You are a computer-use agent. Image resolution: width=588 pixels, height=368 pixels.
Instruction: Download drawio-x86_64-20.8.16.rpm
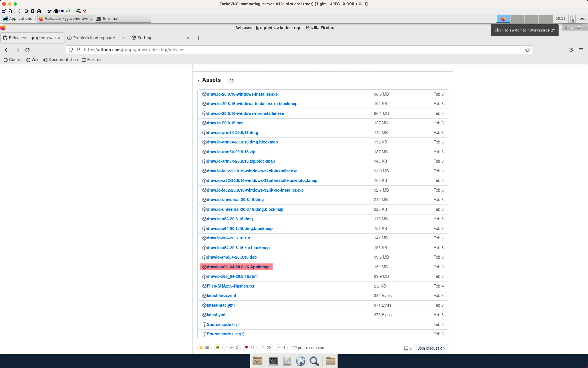232,277
